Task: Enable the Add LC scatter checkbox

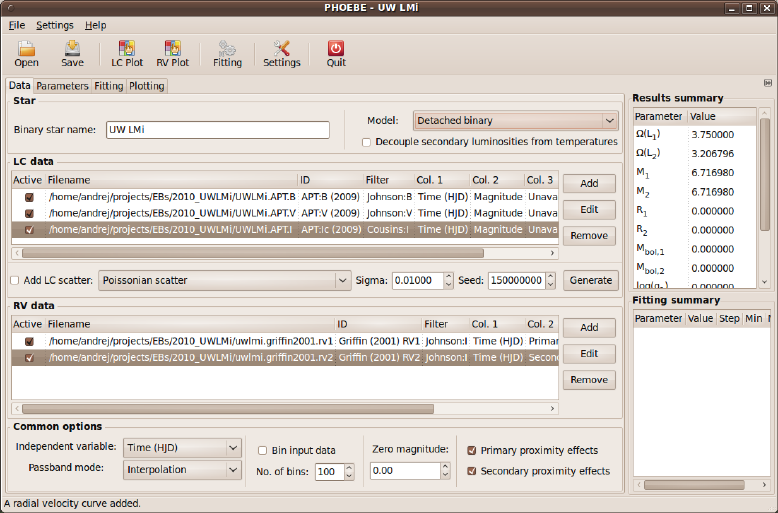Action: [x=15, y=280]
